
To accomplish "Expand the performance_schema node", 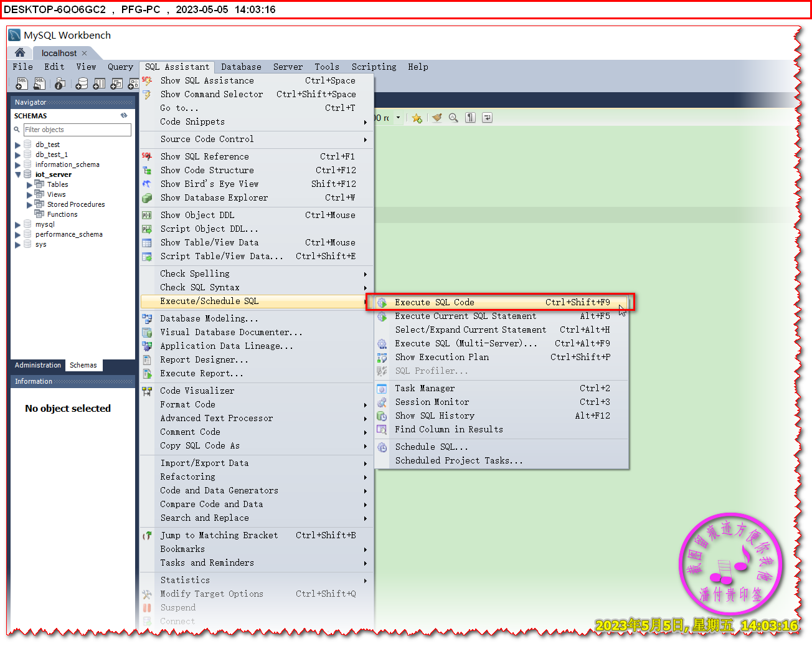I will point(17,234).
